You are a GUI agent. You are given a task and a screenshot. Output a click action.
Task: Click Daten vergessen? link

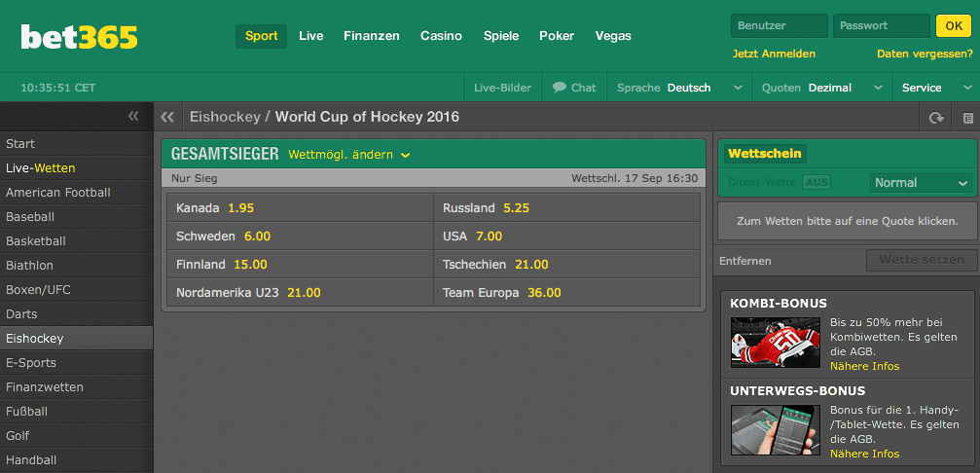pyautogui.click(x=925, y=54)
